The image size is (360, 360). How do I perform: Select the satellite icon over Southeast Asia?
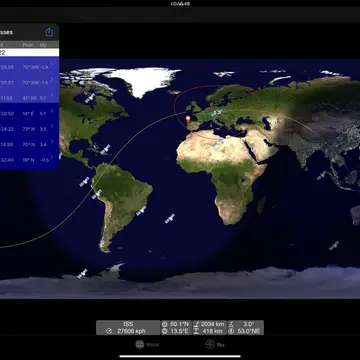321,175
